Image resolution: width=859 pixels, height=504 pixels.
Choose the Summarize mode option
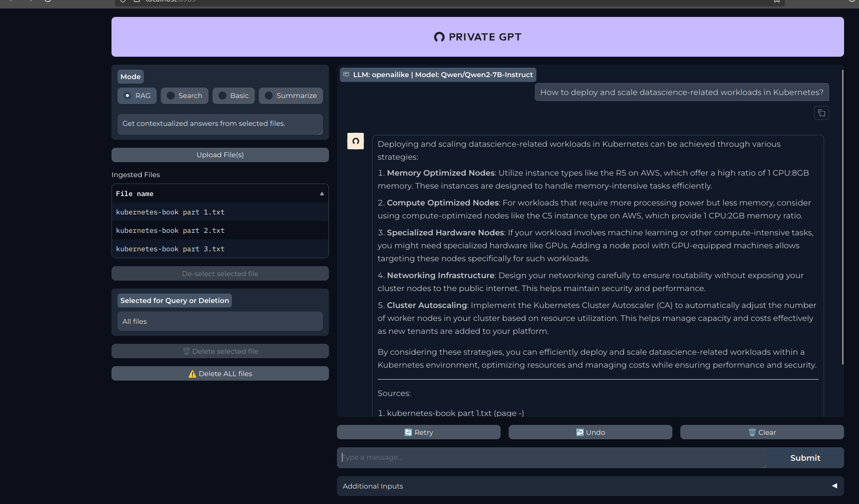269,96
